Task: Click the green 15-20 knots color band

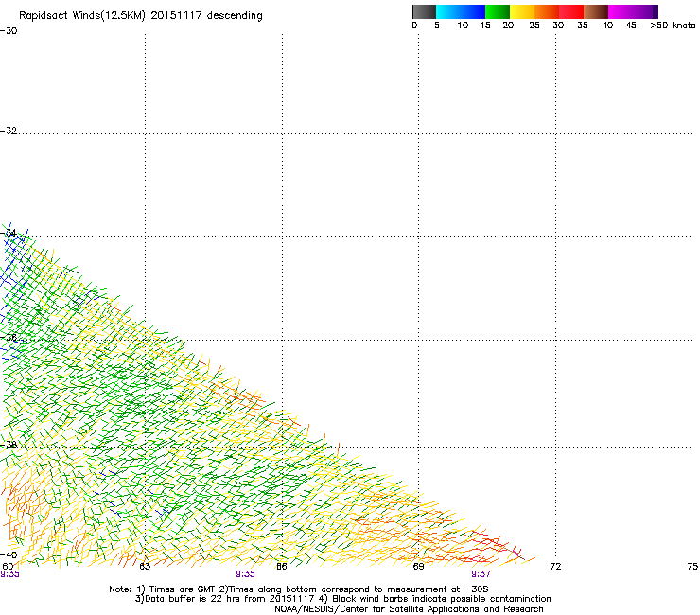Action: click(498, 11)
